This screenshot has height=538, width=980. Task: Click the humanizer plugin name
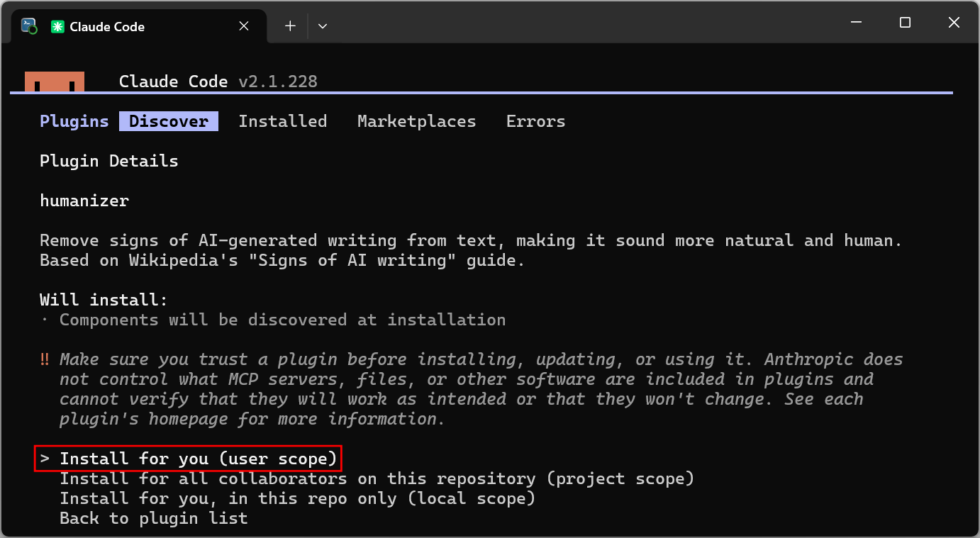pyautogui.click(x=84, y=201)
